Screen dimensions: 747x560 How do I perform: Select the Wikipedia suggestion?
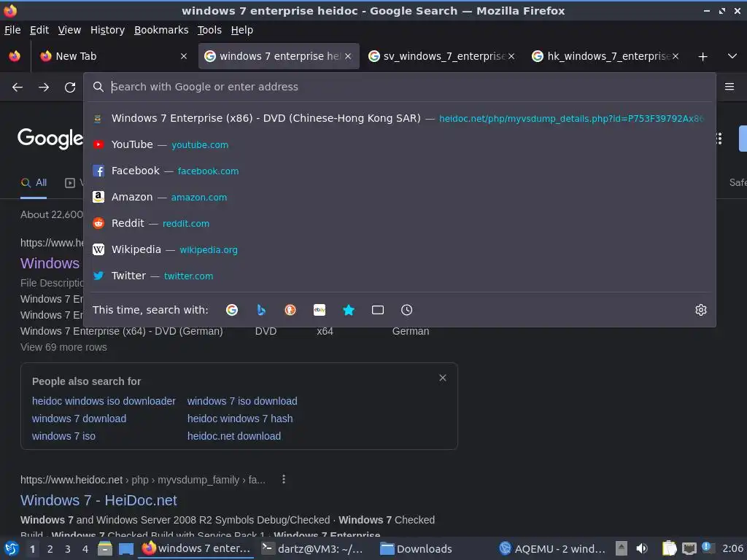[x=400, y=249]
